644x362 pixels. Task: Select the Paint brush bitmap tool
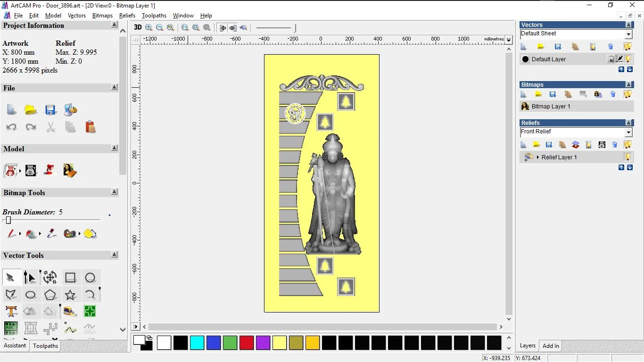11,233
